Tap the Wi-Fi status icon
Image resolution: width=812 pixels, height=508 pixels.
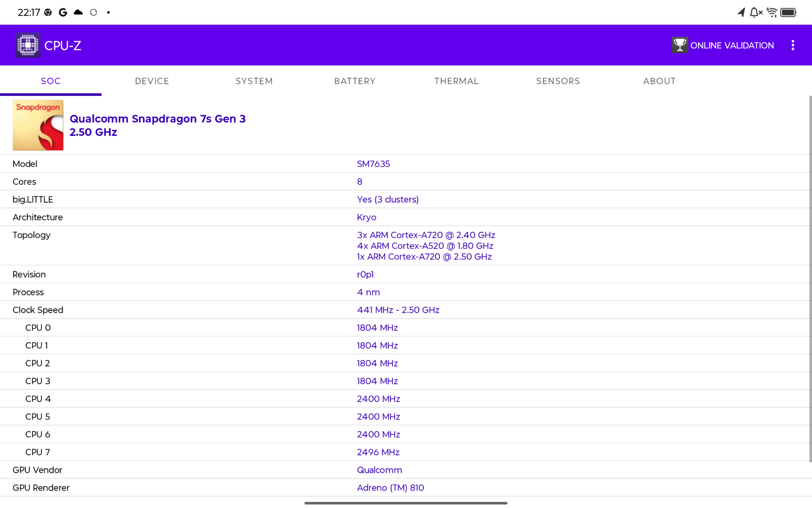pos(772,12)
